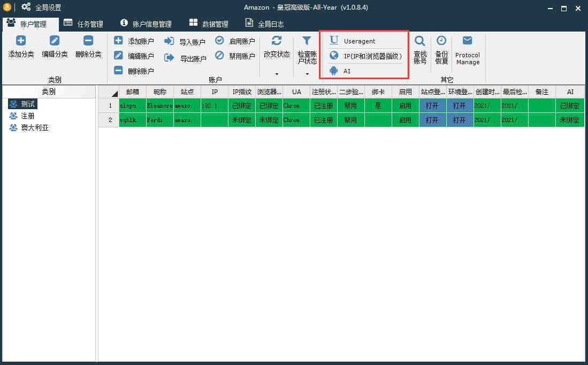Click the 最后检 column header
588x365 pixels.
click(x=515, y=92)
